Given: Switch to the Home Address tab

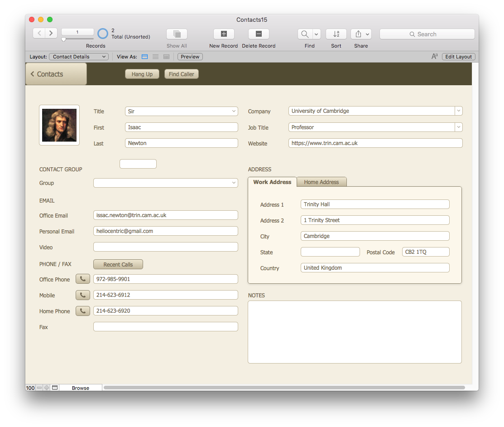Looking at the screenshot, I should pyautogui.click(x=321, y=182).
